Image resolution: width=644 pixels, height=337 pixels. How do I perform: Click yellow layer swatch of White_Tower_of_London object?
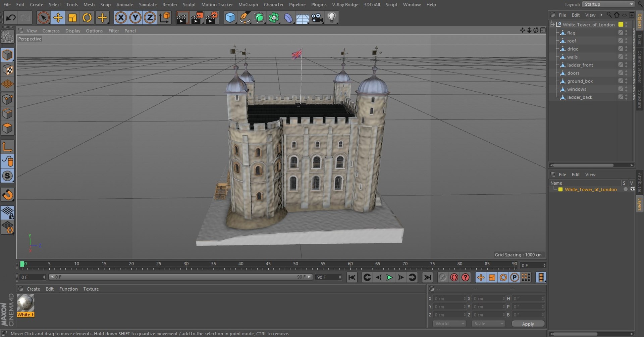(621, 25)
